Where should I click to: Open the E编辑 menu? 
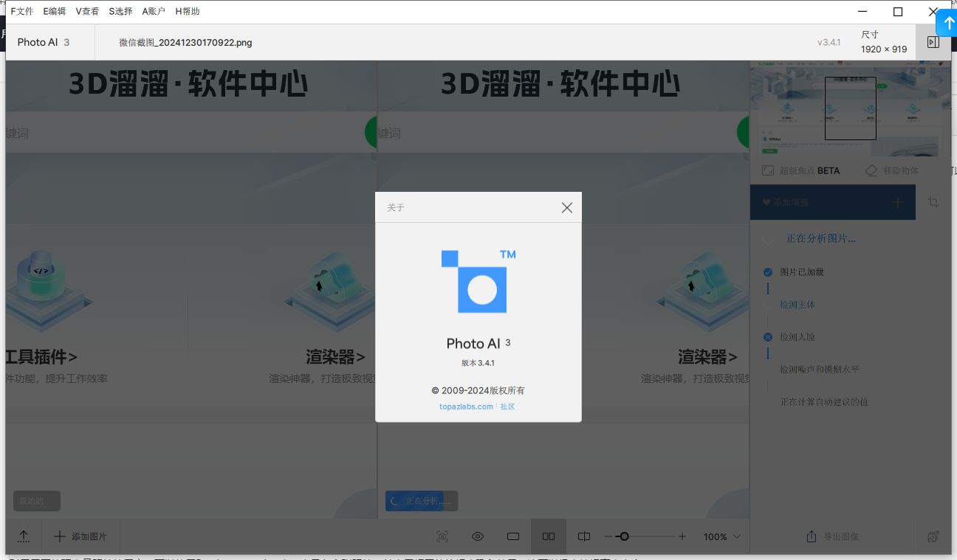point(55,12)
